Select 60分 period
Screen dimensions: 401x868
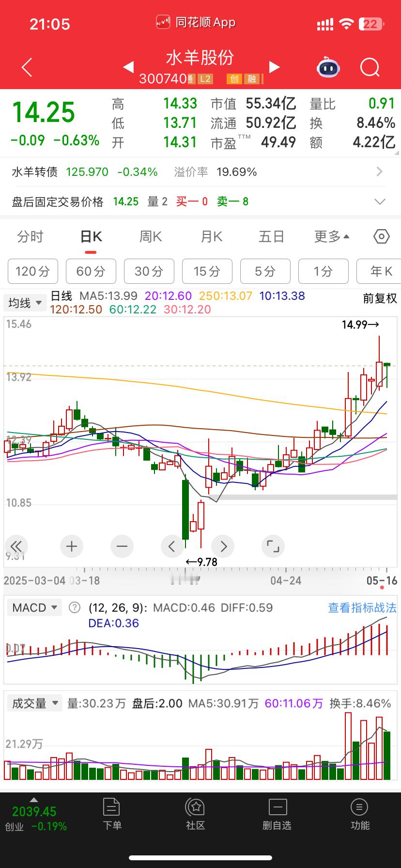point(91,271)
